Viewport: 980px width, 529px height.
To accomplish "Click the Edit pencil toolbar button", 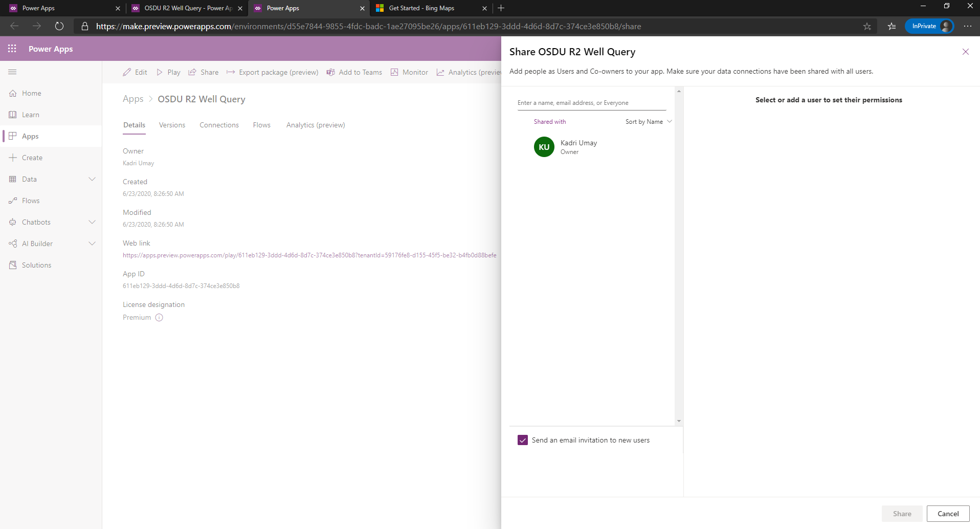I will pos(135,72).
